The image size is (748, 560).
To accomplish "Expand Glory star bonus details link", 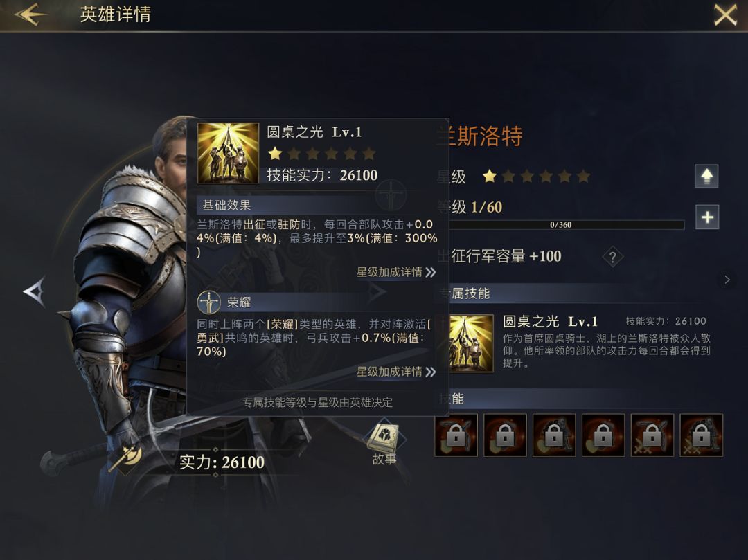I will tap(396, 372).
